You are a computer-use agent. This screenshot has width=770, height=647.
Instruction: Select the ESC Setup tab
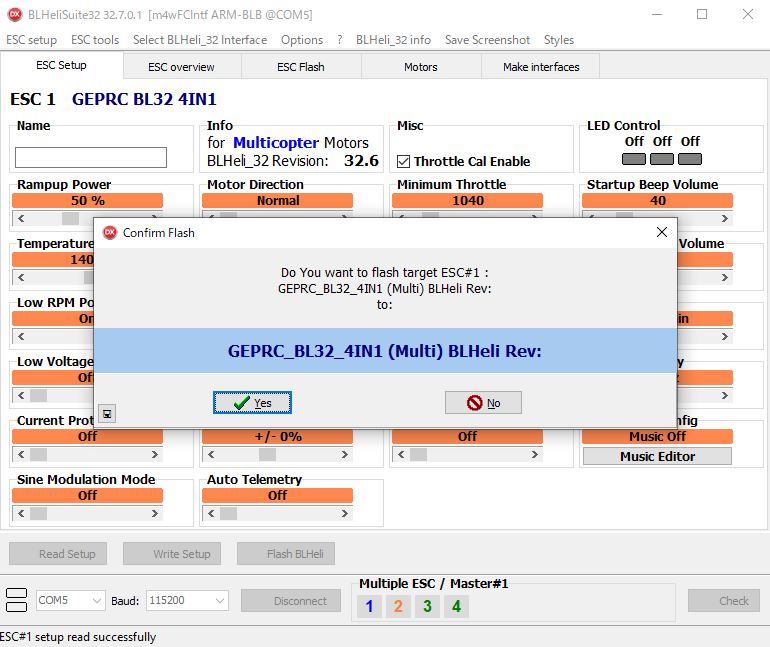[x=61, y=65]
